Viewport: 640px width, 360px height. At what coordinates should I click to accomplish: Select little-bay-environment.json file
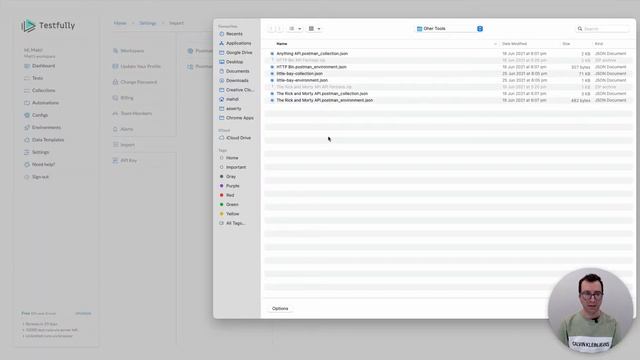pos(302,80)
